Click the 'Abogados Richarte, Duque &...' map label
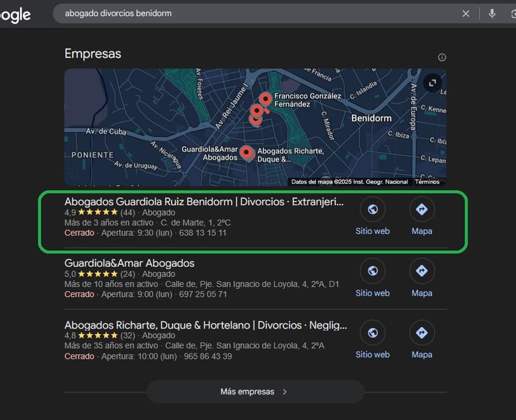 pyautogui.click(x=290, y=155)
